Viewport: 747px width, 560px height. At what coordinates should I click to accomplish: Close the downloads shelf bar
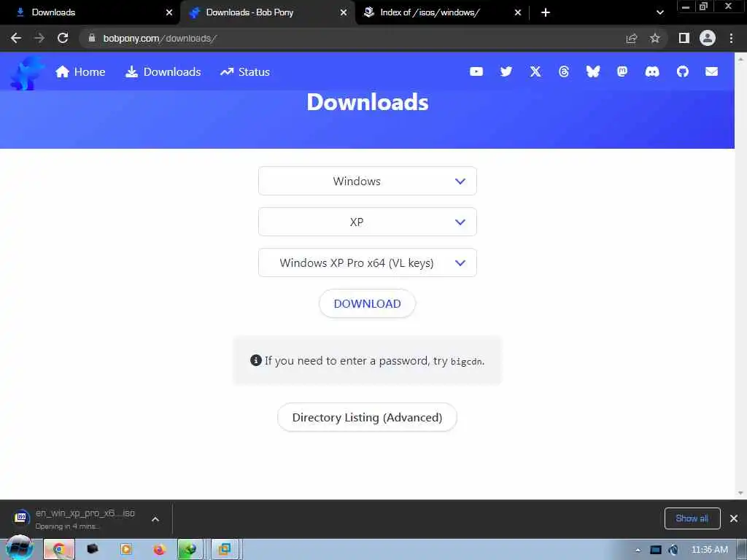point(734,518)
